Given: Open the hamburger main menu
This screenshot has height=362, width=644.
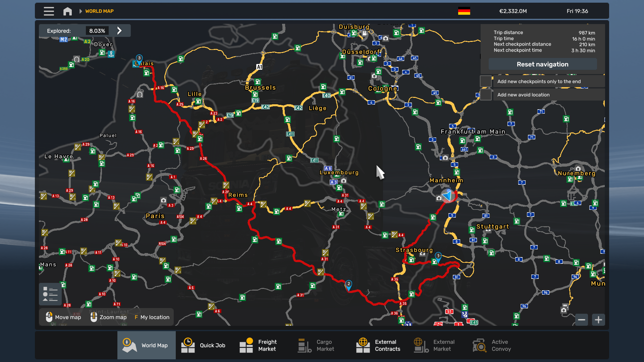Looking at the screenshot, I should click(49, 11).
